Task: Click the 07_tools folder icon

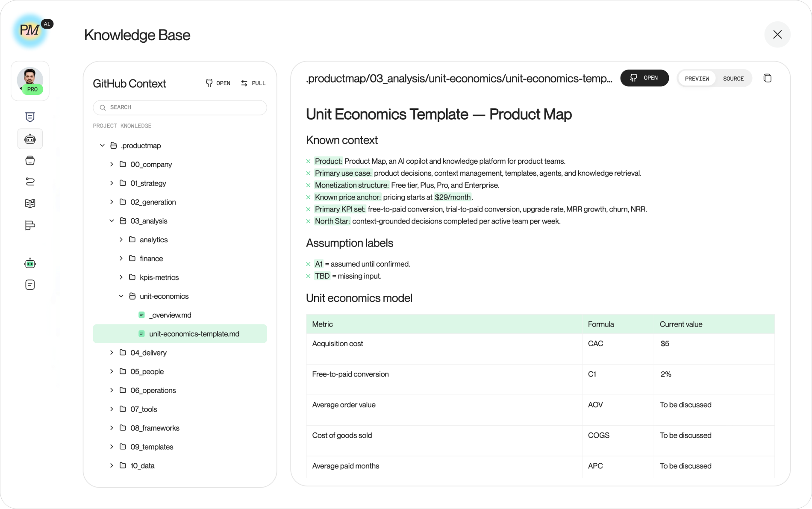Action: coord(123,409)
